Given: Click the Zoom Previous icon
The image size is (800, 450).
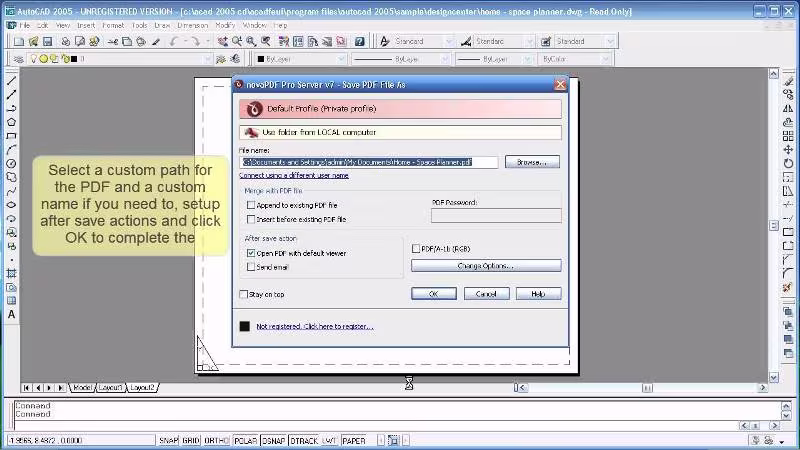Looking at the screenshot, I should [x=265, y=41].
